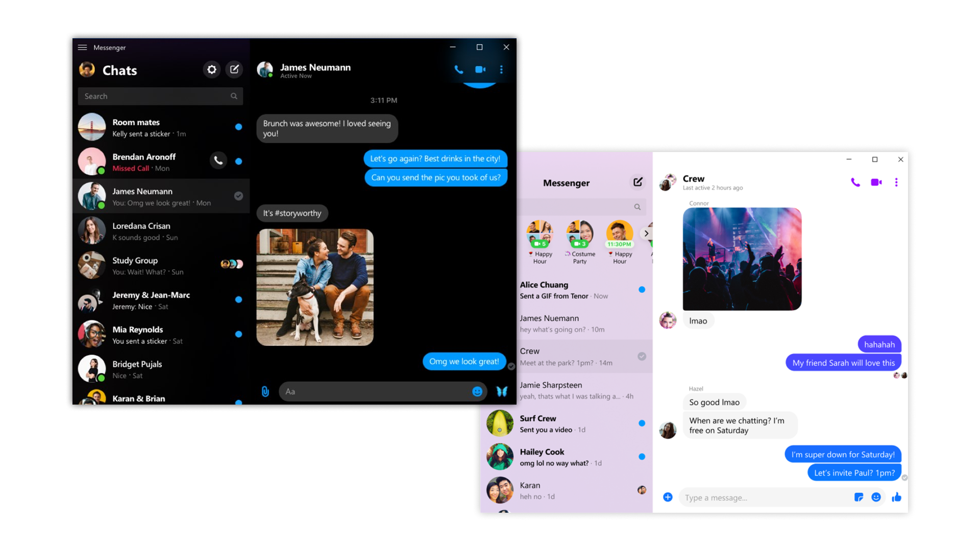This screenshot has width=980, height=551.
Task: Open Surf Crew conversation
Action: click(x=567, y=423)
